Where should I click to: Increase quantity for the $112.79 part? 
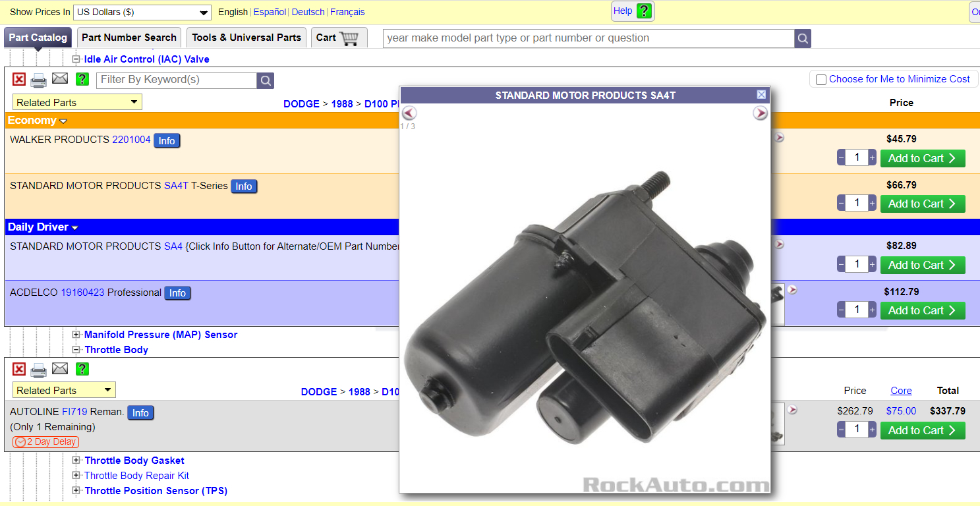873,310
